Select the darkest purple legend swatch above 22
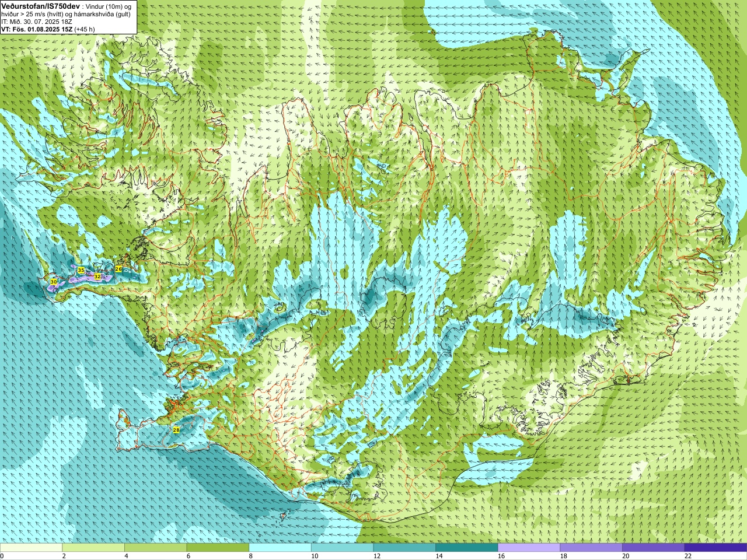Viewport: 747px width, 560px height. pyautogui.click(x=715, y=548)
